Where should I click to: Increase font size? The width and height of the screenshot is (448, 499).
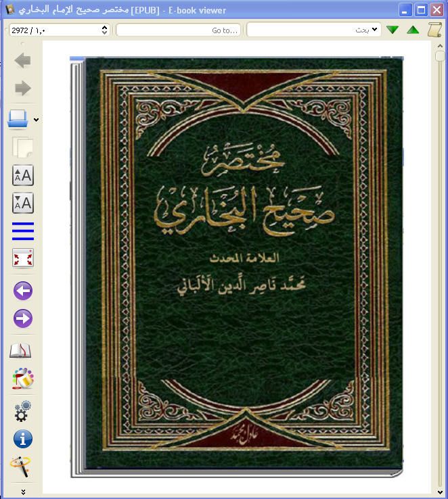tap(22, 175)
